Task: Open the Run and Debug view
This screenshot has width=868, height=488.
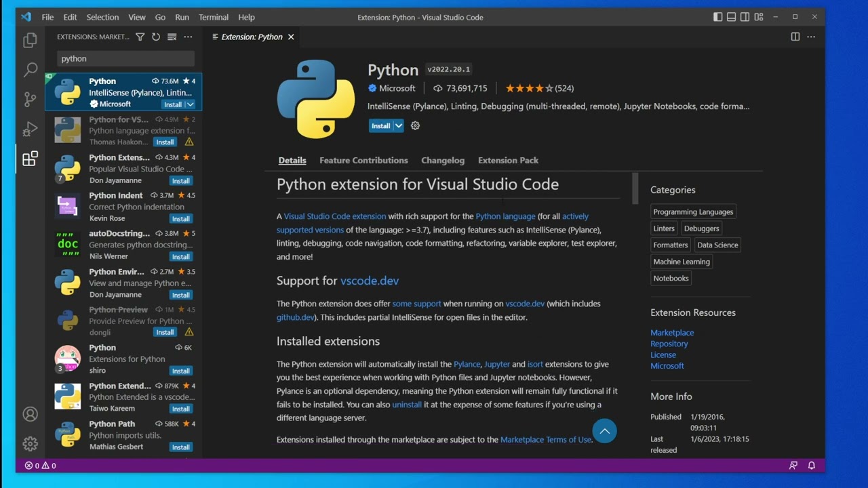Action: tap(30, 129)
